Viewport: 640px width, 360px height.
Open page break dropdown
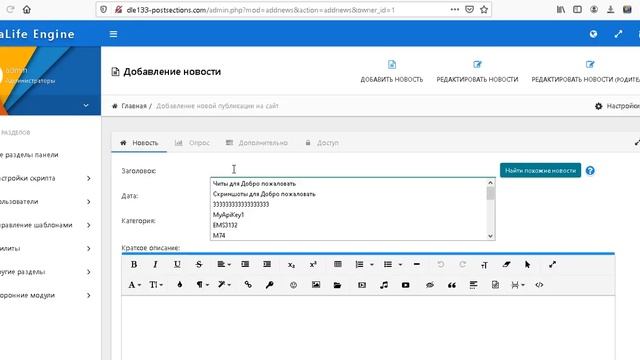point(518,285)
